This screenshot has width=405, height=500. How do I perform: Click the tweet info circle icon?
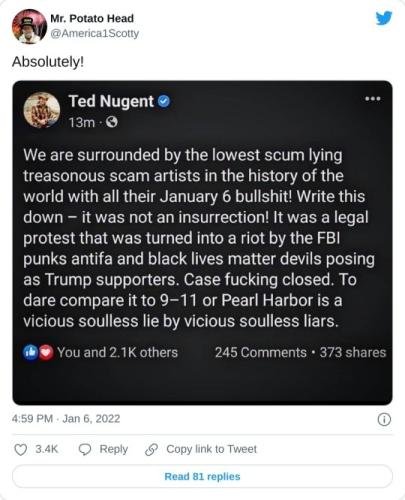(384, 419)
